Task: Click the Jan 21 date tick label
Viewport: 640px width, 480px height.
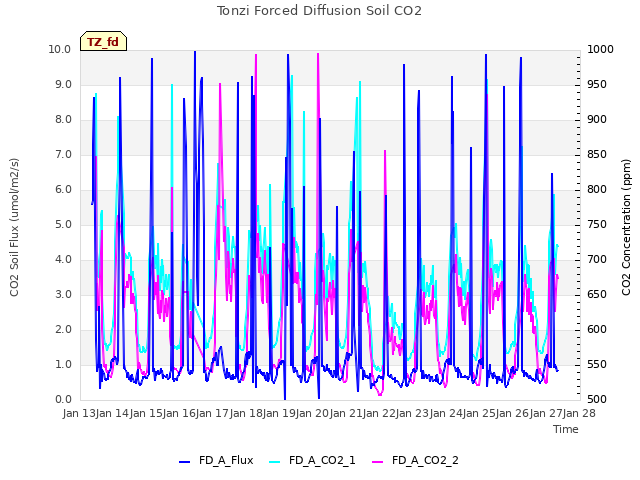Action: coord(346,413)
